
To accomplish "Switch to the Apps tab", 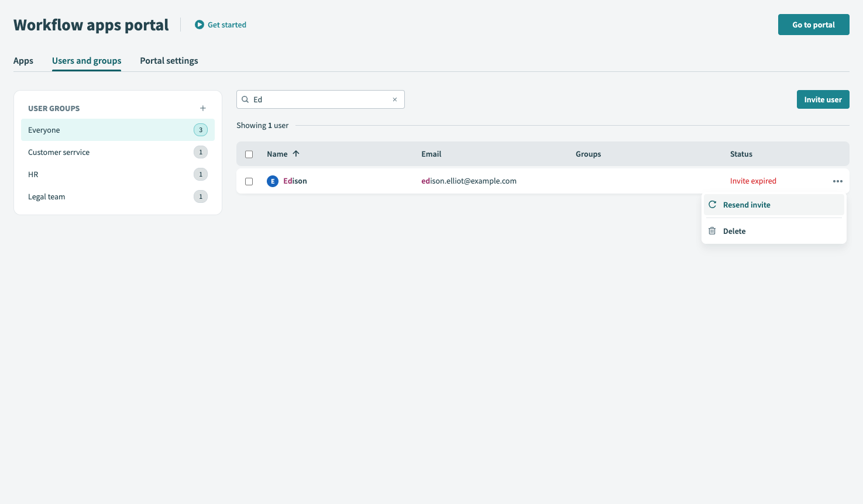I will pyautogui.click(x=23, y=61).
